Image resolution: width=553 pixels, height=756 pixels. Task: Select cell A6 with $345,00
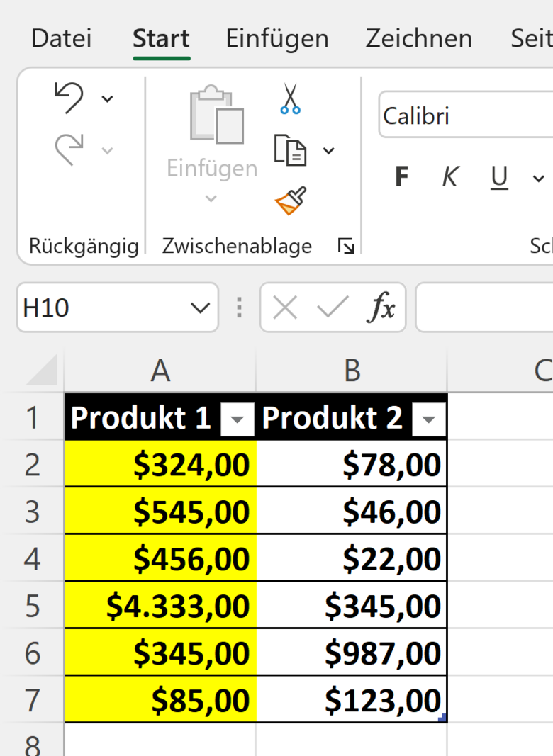click(161, 653)
